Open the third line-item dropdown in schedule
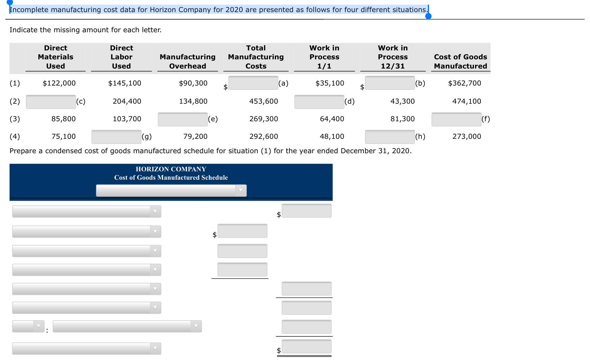 (x=86, y=251)
